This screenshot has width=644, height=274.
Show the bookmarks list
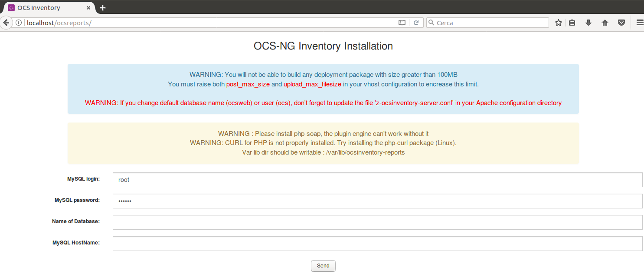[572, 23]
